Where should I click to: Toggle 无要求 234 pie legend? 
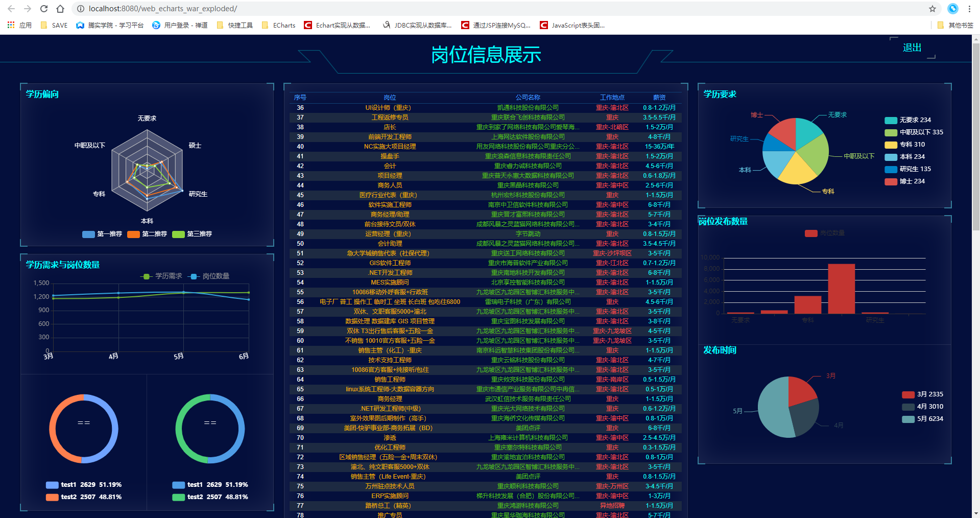click(x=908, y=120)
